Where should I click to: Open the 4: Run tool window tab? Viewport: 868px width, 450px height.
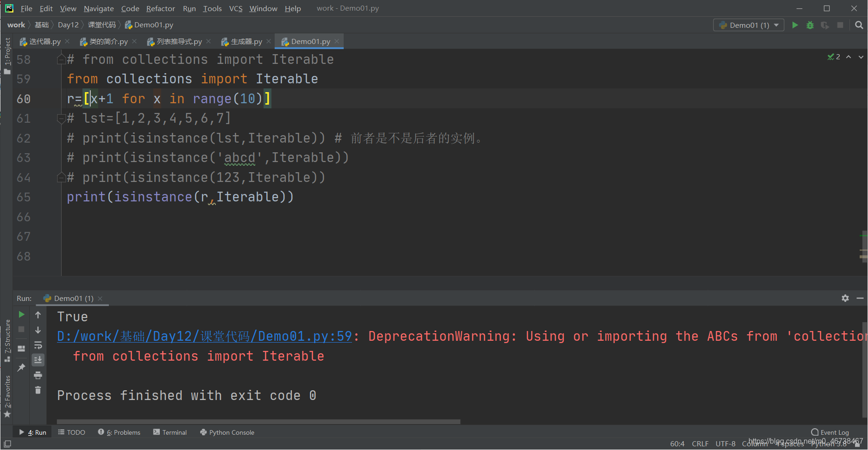click(x=32, y=432)
